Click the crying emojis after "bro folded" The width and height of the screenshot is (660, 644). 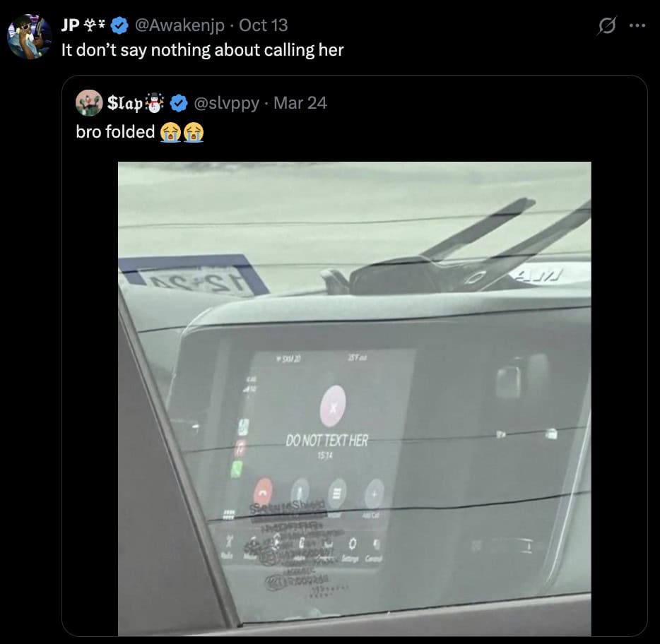[182, 131]
